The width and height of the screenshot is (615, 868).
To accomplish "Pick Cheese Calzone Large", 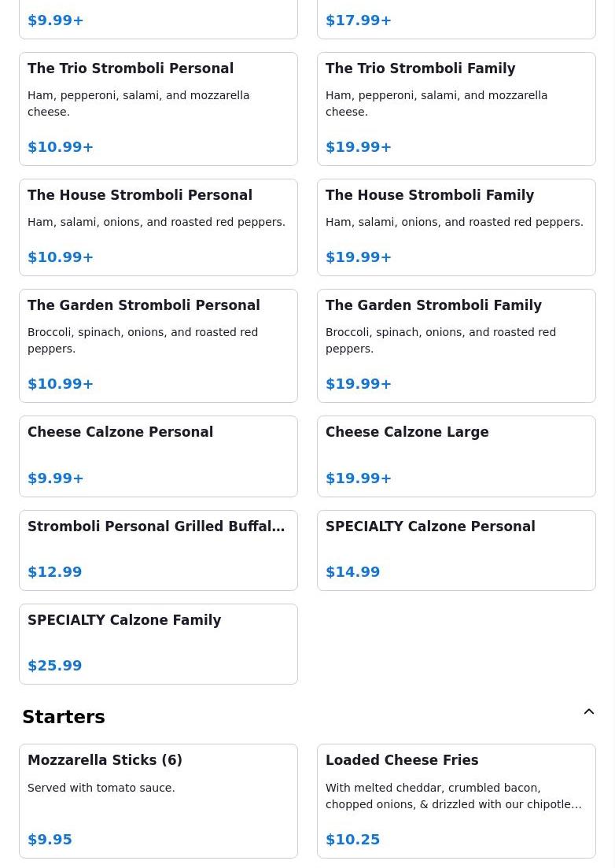I will (456, 456).
